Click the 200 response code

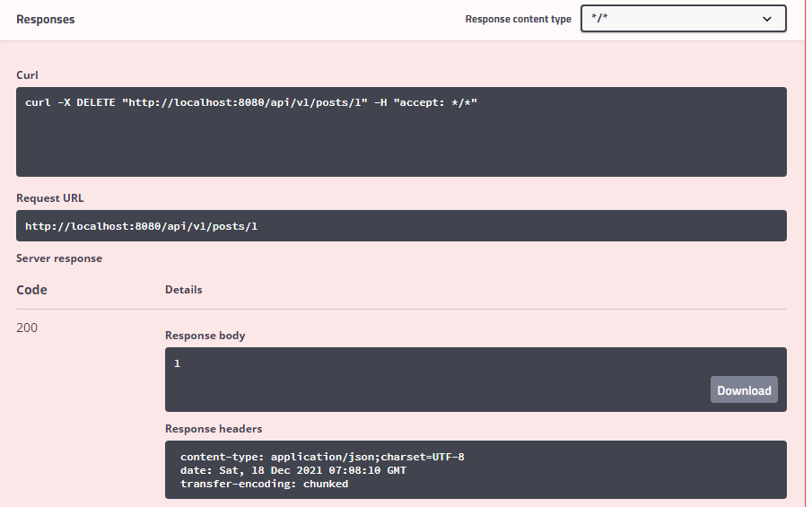27,328
